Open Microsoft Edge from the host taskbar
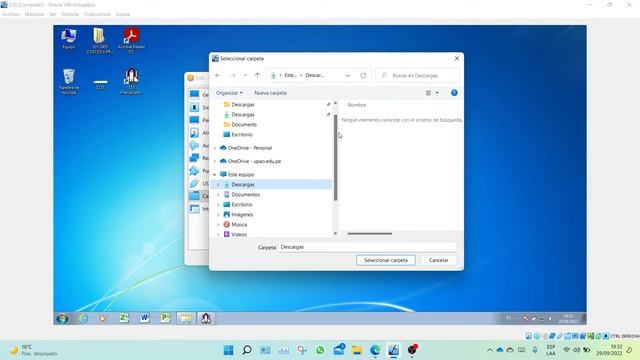 (375, 350)
